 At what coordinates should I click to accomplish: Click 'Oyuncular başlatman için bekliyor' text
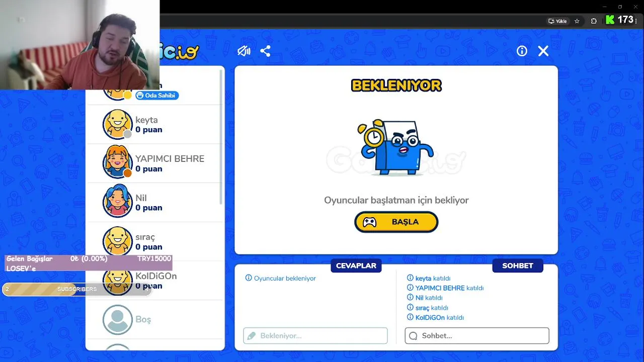click(396, 200)
